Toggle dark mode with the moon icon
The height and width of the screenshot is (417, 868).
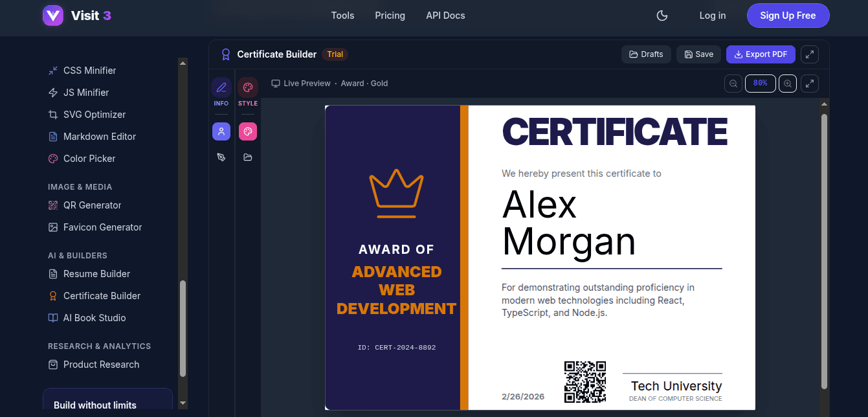(662, 16)
